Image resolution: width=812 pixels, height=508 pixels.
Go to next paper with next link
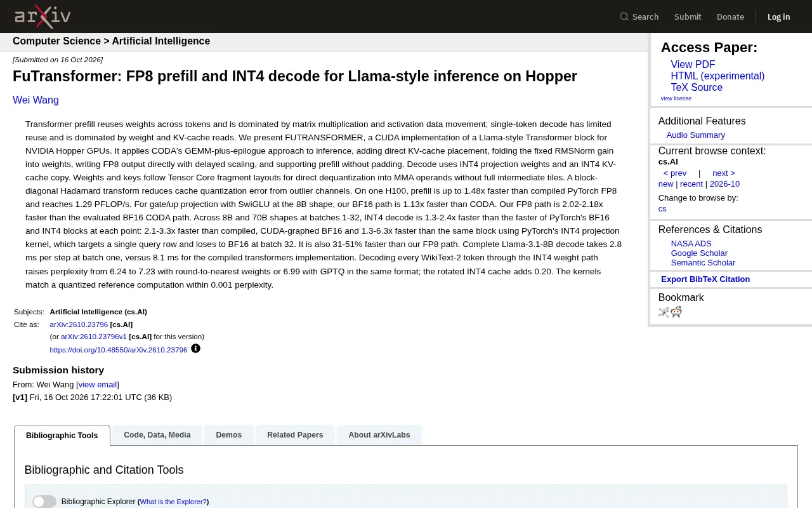click(x=724, y=173)
